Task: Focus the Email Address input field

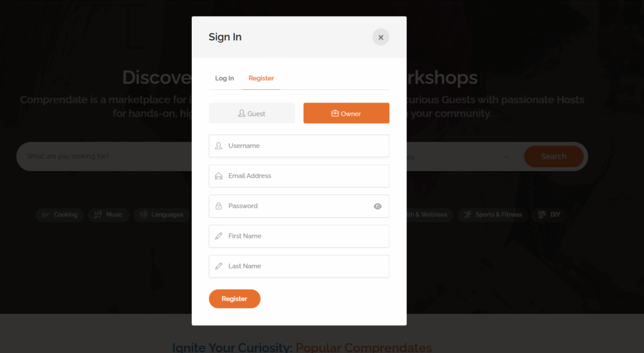Action: [x=299, y=176]
